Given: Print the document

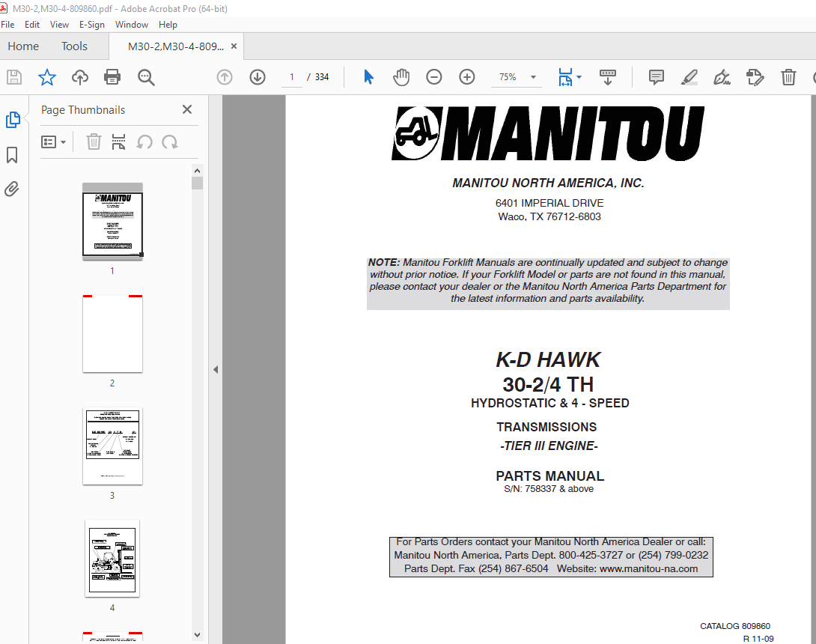Looking at the screenshot, I should coord(112,78).
